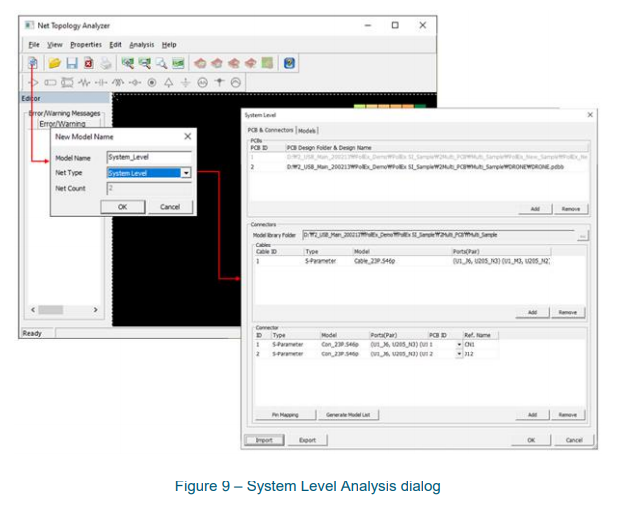
Task: Click the Error/Warning panel horizontal scrollbar
Action: [64, 309]
